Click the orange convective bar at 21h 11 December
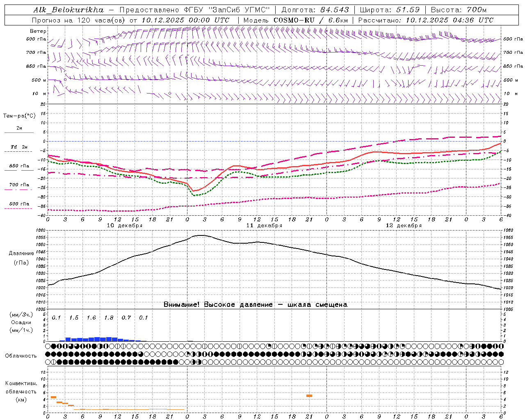 click(x=309, y=396)
